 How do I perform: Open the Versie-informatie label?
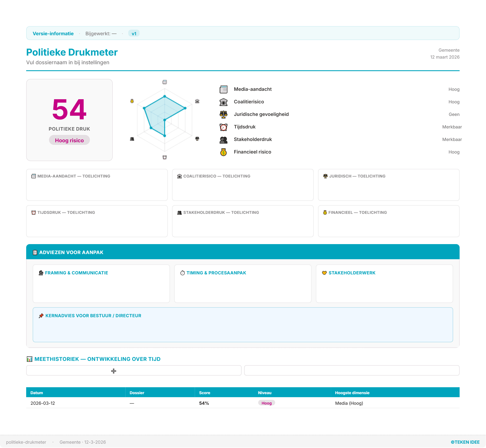click(x=53, y=34)
